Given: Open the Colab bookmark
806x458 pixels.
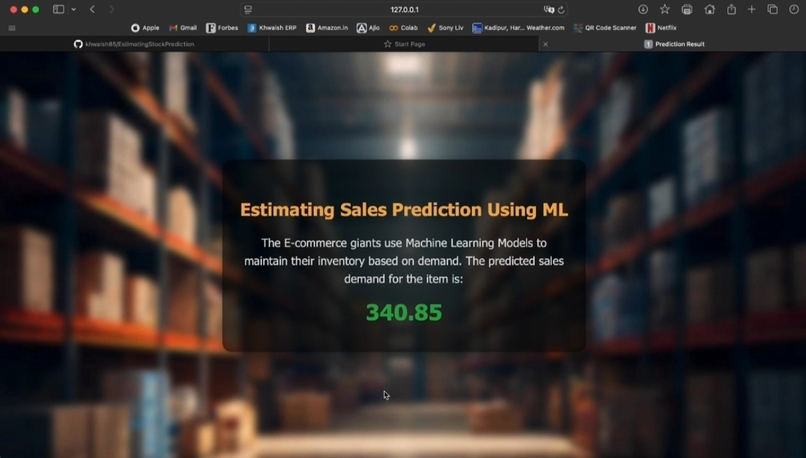Looking at the screenshot, I should (404, 28).
